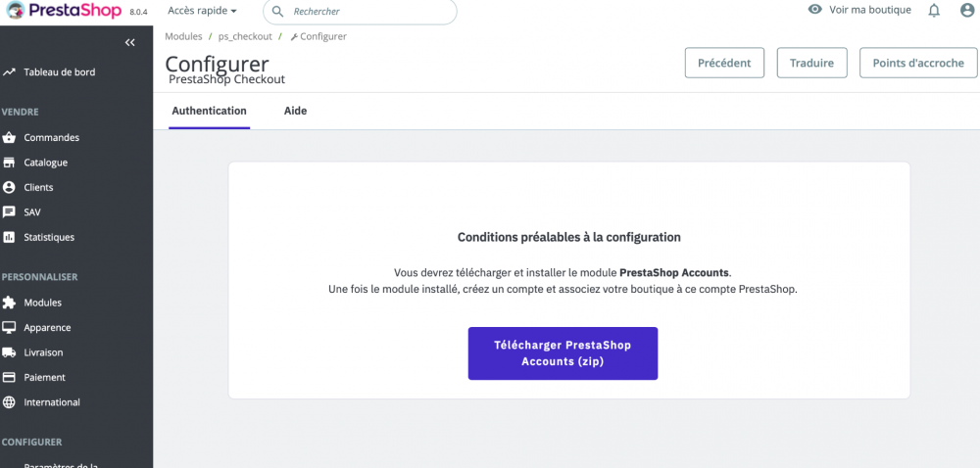Click the Livraison truck icon
Image resolution: width=980 pixels, height=468 pixels.
point(9,352)
